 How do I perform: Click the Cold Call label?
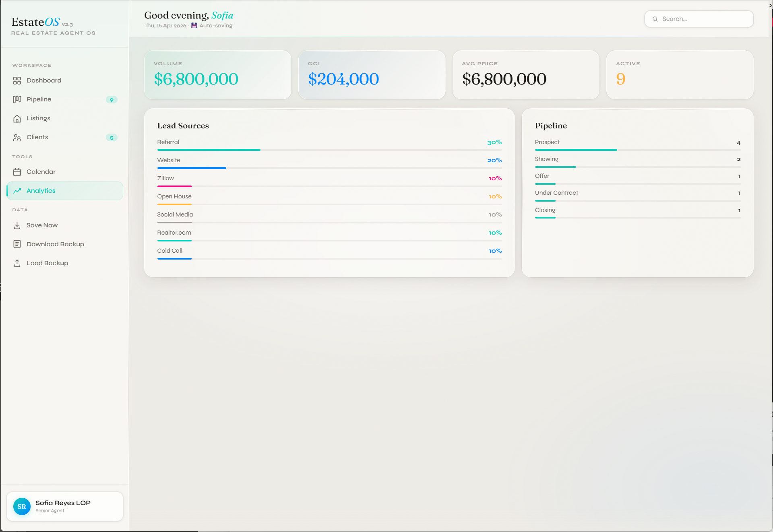[170, 251]
